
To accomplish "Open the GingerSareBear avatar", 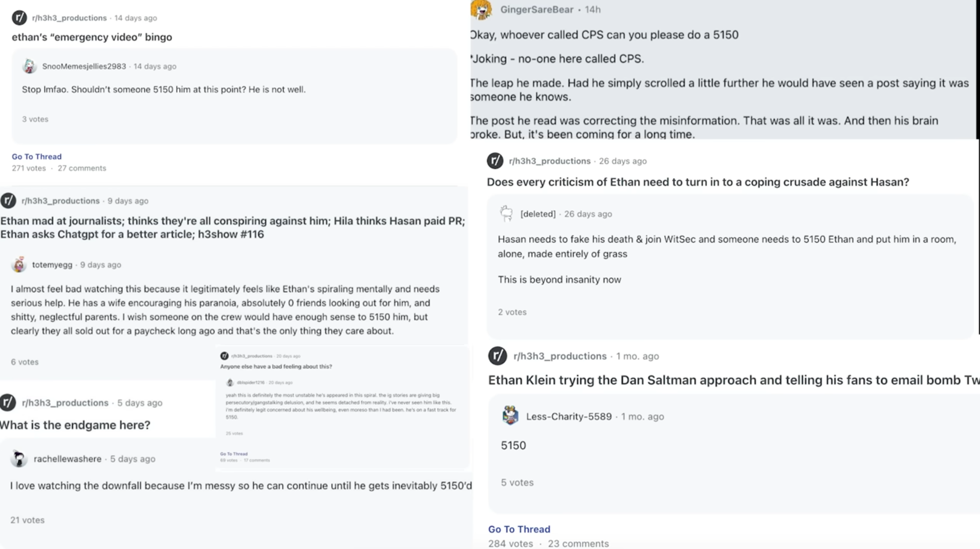I will (481, 9).
